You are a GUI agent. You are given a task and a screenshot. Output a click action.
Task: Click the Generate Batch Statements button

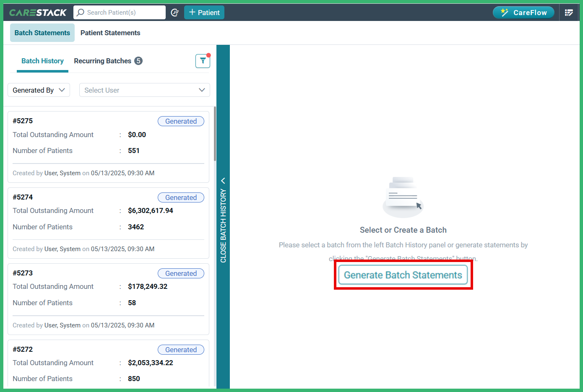pyautogui.click(x=403, y=275)
